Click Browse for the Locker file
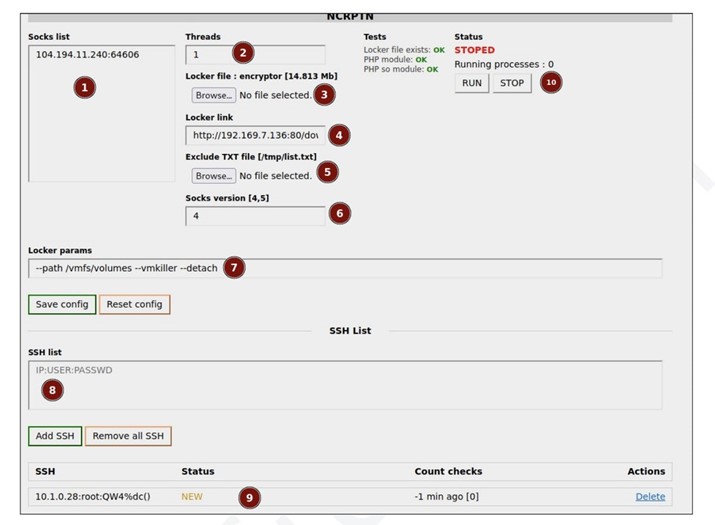This screenshot has height=525, width=715. (x=214, y=95)
